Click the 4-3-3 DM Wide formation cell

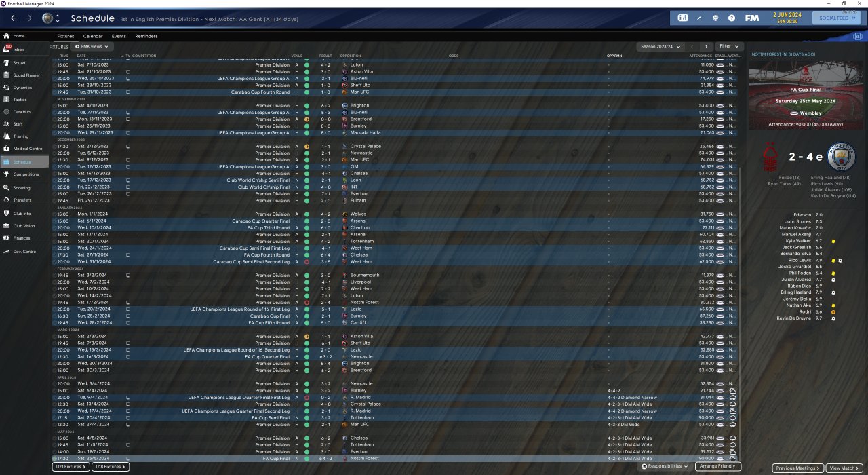pos(625,425)
